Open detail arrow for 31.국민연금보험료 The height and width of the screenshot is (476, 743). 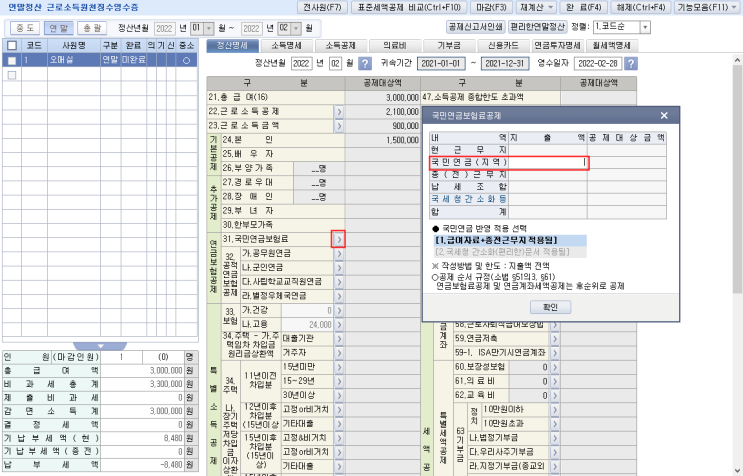[x=339, y=240]
